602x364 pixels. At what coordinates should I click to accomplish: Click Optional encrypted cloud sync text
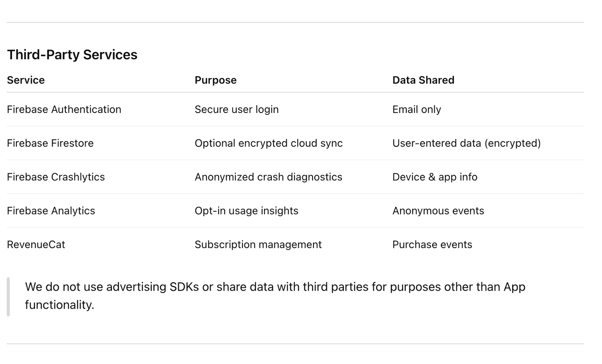coord(268,143)
